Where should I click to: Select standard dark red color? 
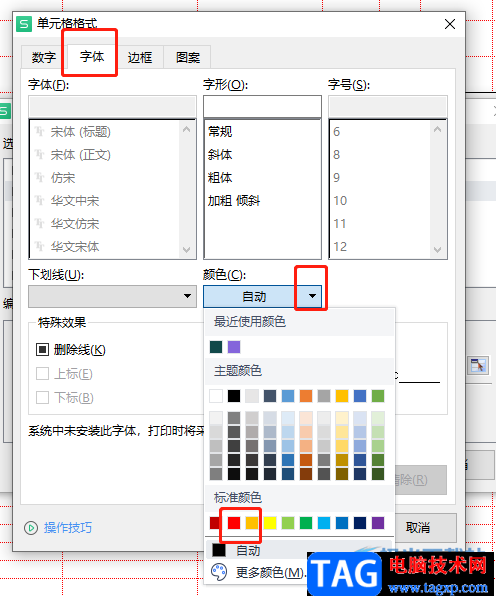pos(214,523)
